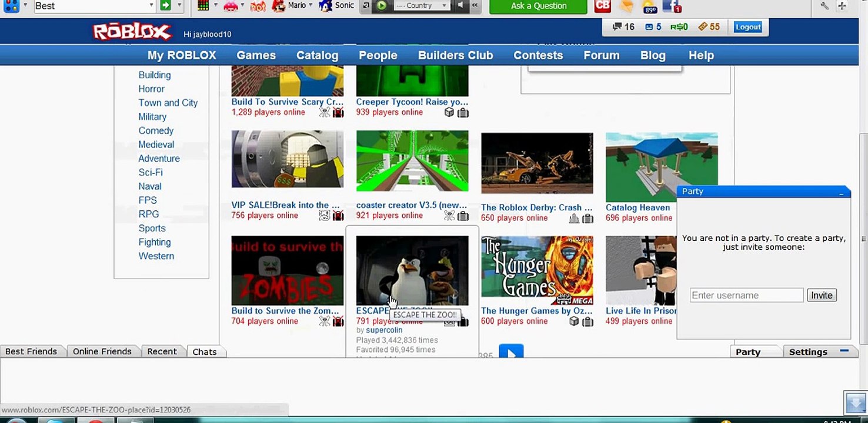Switch to Online Friends chat tab
Viewport: 868px width, 423px height.
(102, 351)
